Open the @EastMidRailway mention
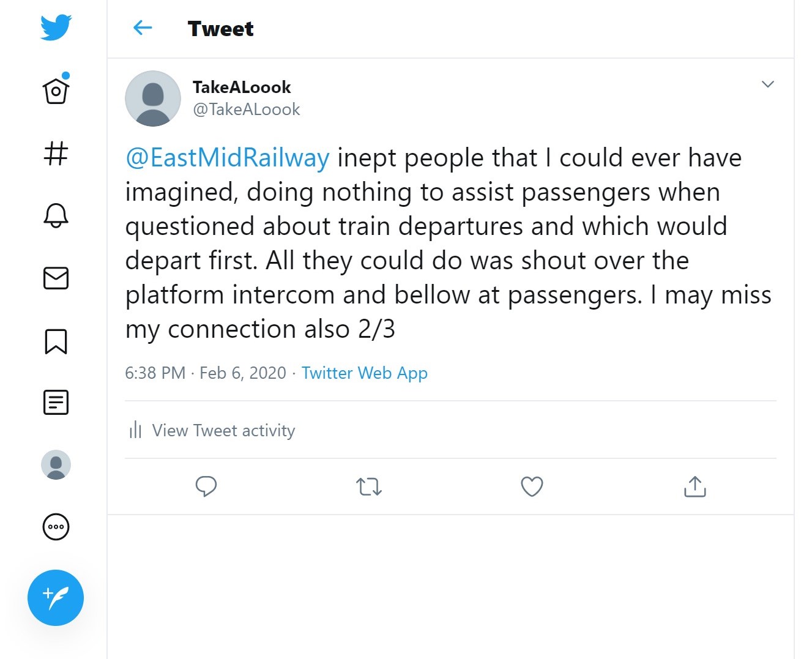Screen dimensions: 812x659 click(228, 158)
